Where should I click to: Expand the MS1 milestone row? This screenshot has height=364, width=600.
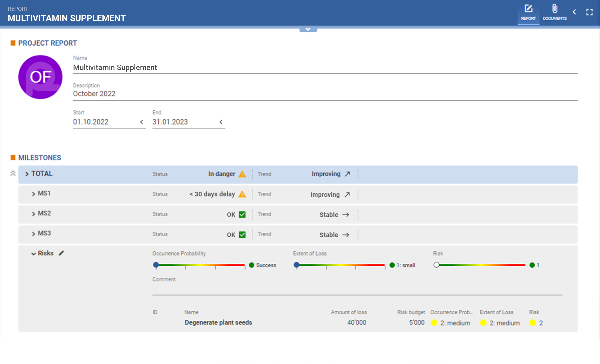(33, 194)
